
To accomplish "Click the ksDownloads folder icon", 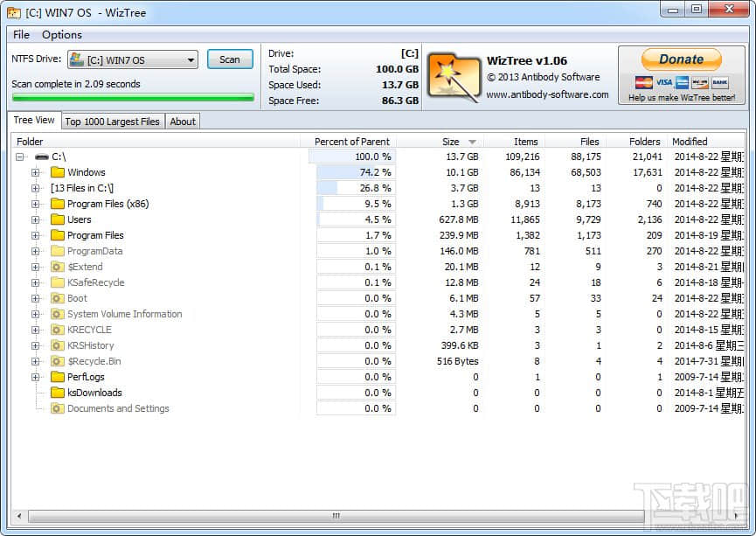I will 58,393.
